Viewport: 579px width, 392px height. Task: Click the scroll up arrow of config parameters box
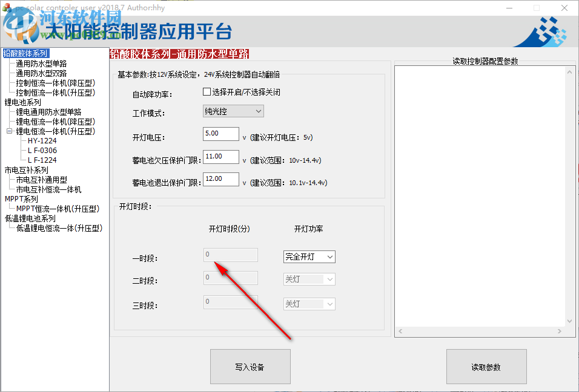[x=570, y=72]
